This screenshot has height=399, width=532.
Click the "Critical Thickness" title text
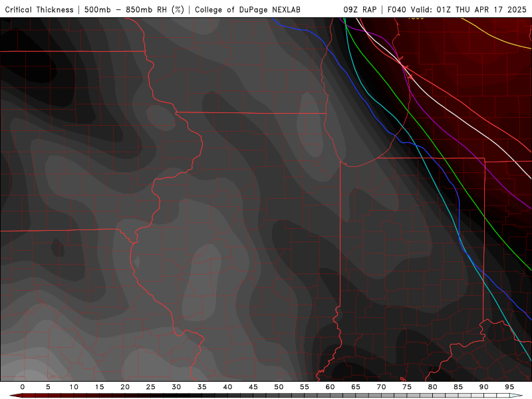point(39,9)
